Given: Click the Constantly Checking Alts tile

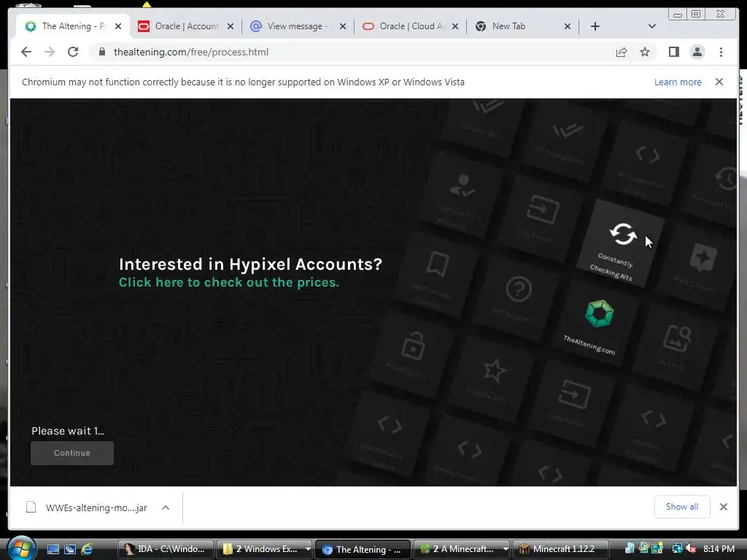Looking at the screenshot, I should [x=620, y=244].
